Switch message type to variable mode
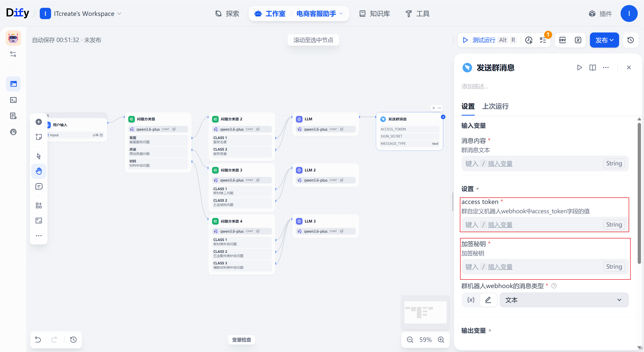 (471, 300)
